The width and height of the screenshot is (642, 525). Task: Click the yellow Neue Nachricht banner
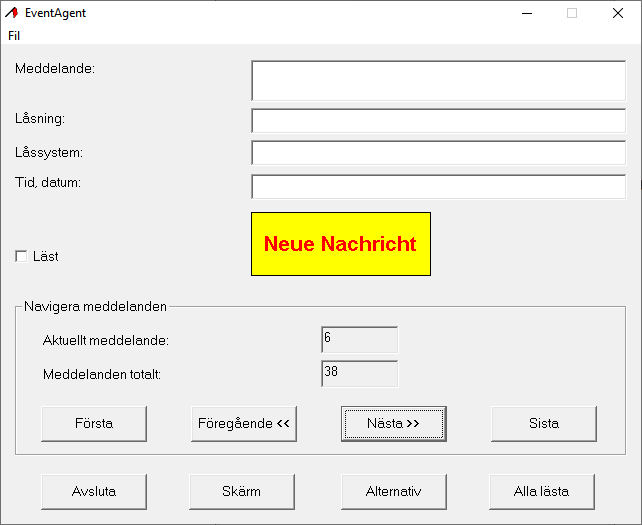340,244
